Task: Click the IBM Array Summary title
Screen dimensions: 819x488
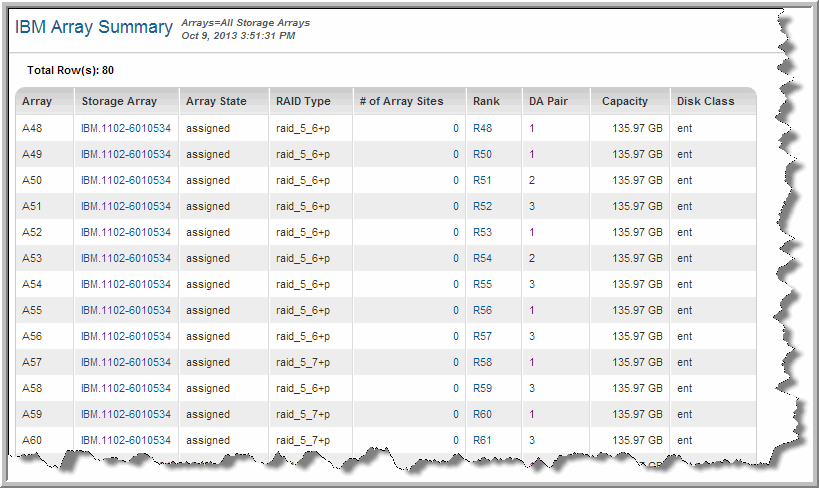Action: click(93, 27)
